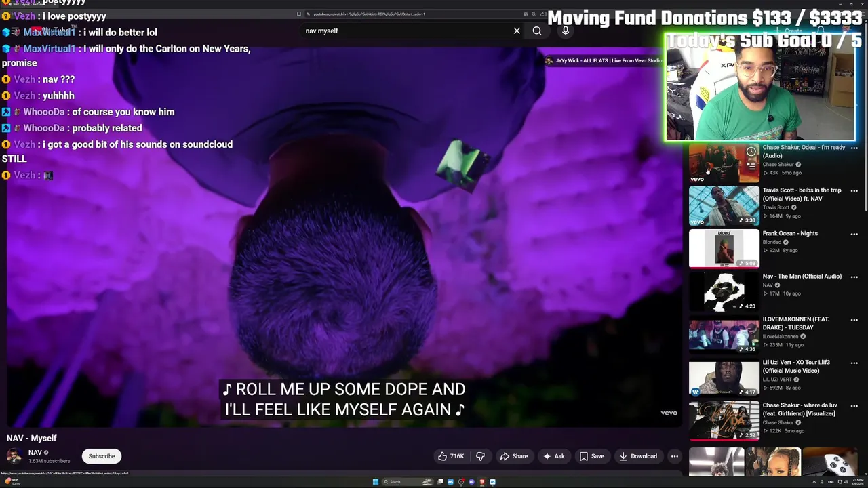Subscribe to the NAV channel
Viewport: 868px width, 488px height.
(x=102, y=456)
